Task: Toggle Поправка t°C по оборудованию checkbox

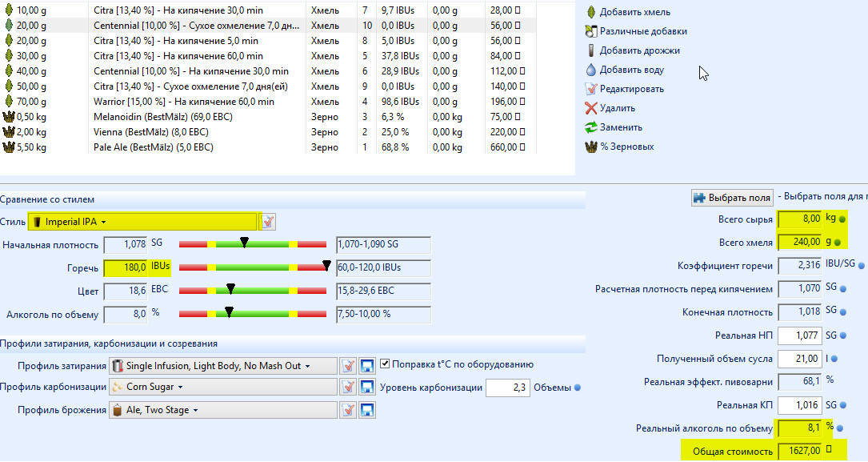Action: (385, 364)
